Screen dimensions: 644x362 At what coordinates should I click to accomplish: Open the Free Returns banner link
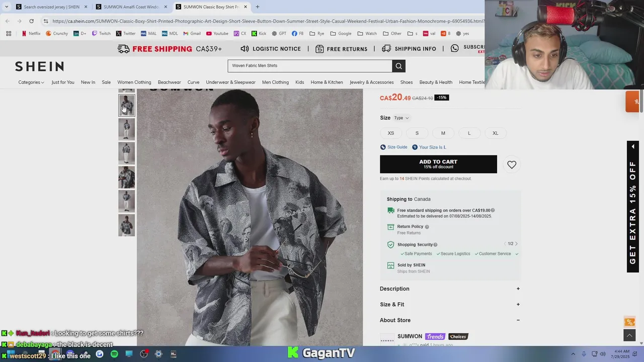342,49
